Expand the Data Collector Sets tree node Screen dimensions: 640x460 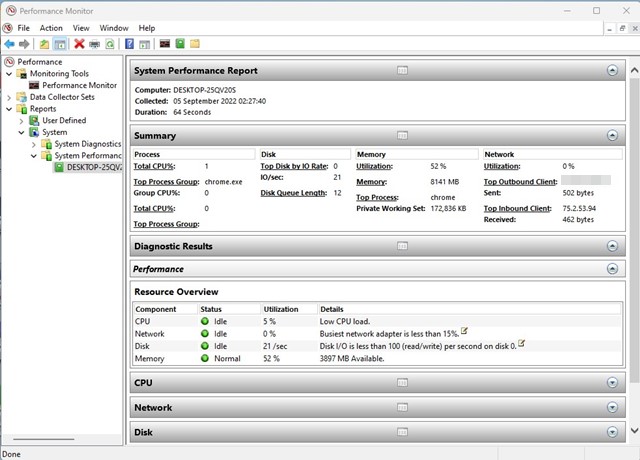pos(9,97)
